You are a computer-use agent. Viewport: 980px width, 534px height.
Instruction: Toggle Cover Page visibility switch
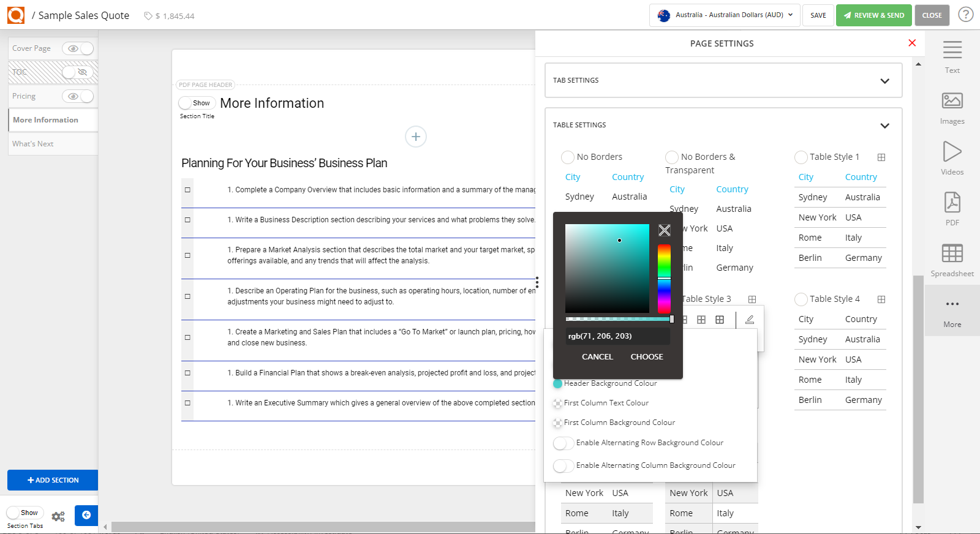click(78, 48)
